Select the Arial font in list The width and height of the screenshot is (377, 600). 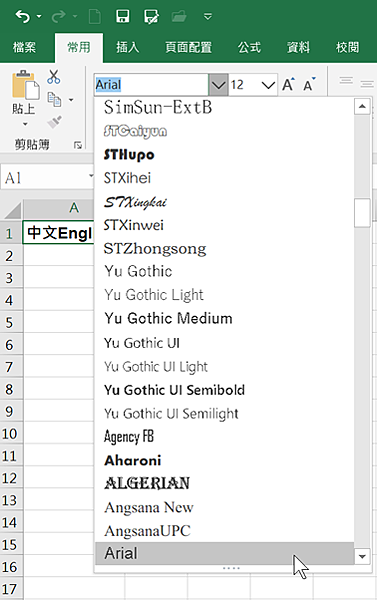(x=225, y=553)
